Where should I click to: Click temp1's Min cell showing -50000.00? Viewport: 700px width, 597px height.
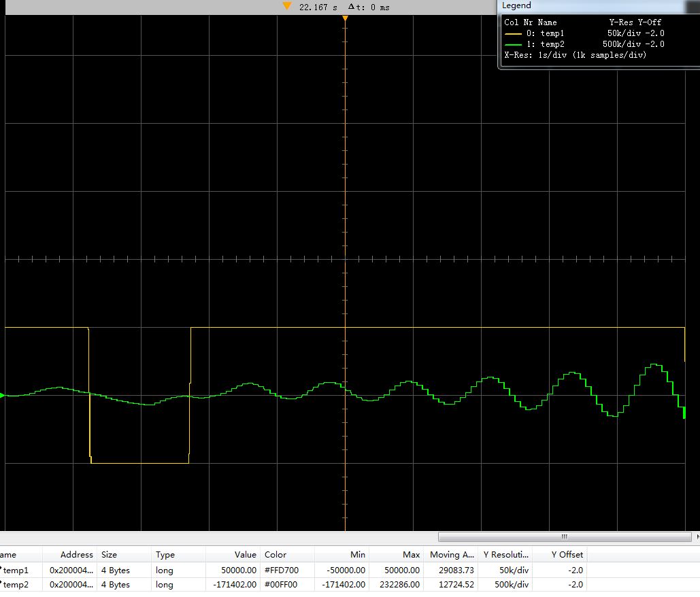coord(342,570)
